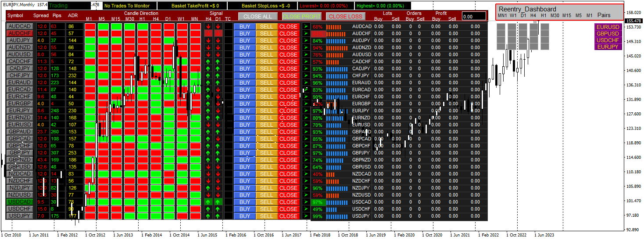Click CLOSE in the GBPJPY row
Image resolution: width=644 pixels, height=240 pixels.
[x=289, y=153]
